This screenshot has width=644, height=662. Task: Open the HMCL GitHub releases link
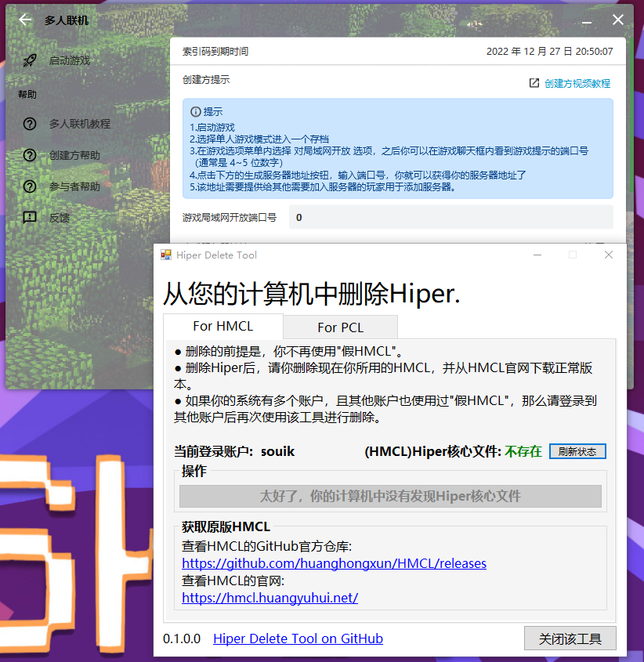[x=335, y=564]
